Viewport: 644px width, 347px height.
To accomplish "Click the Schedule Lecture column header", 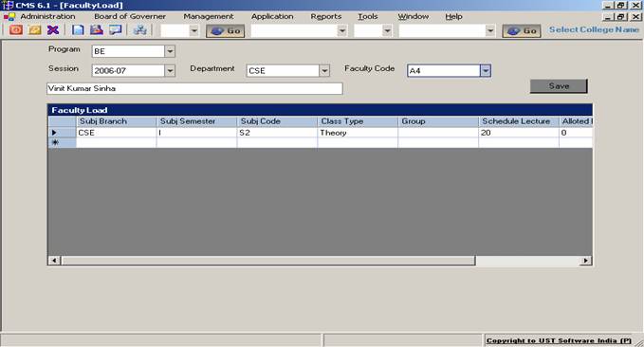I will pos(519,121).
